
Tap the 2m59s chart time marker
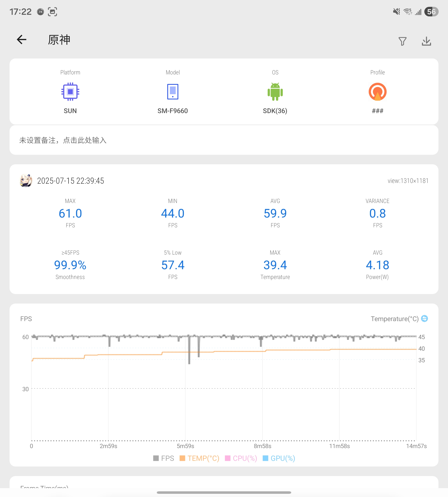point(108,446)
